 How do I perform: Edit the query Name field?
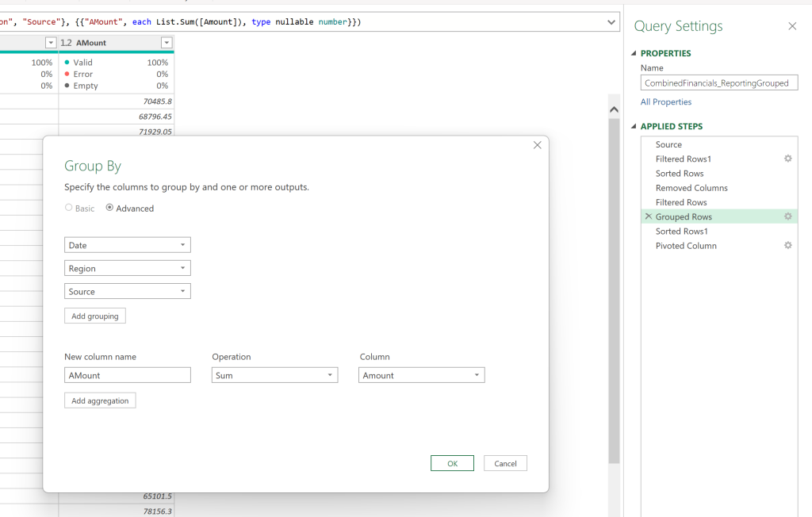click(x=718, y=83)
